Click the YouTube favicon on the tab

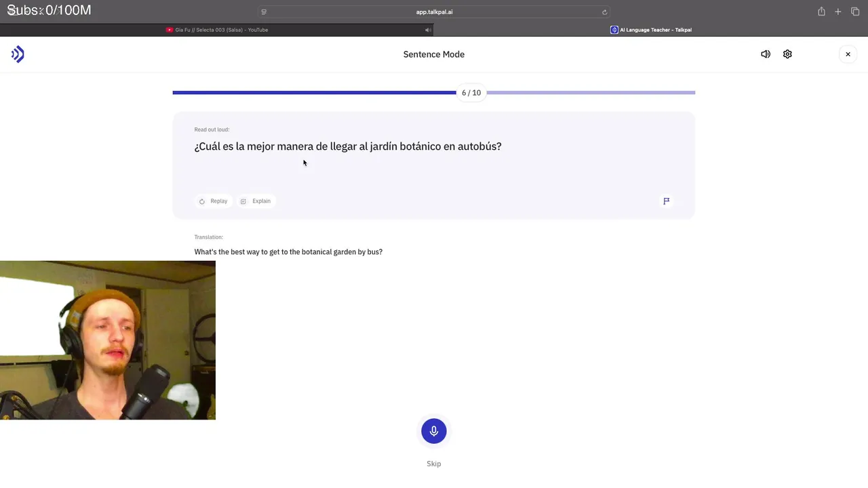tap(170, 30)
